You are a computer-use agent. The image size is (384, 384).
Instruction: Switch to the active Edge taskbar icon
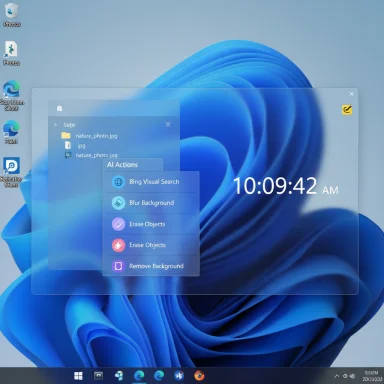[x=139, y=376]
